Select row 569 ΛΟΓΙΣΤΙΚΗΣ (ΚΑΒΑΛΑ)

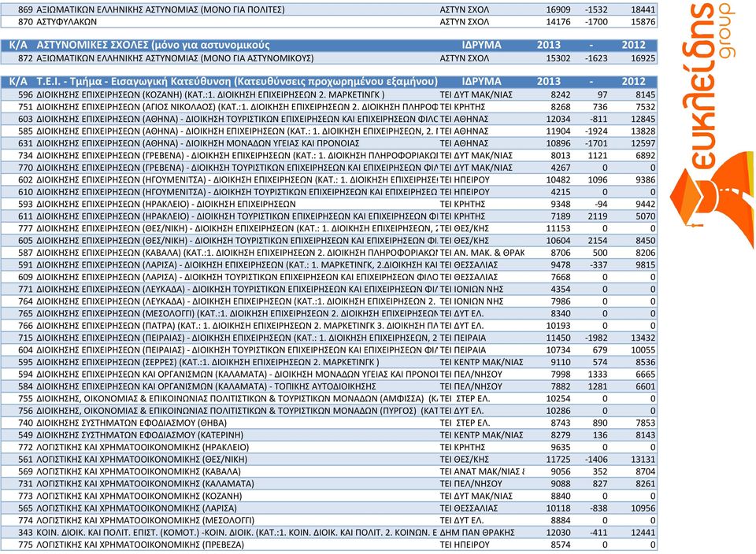click(x=329, y=471)
